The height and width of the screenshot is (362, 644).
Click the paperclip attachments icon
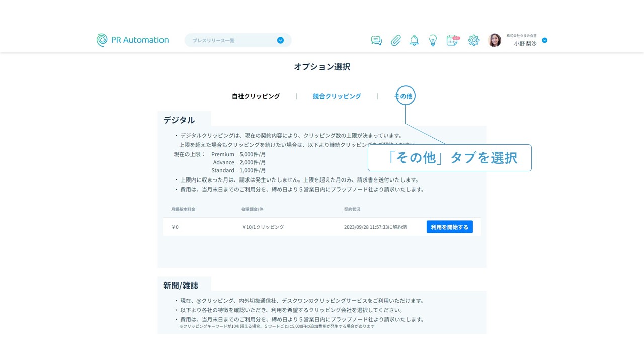tap(396, 41)
